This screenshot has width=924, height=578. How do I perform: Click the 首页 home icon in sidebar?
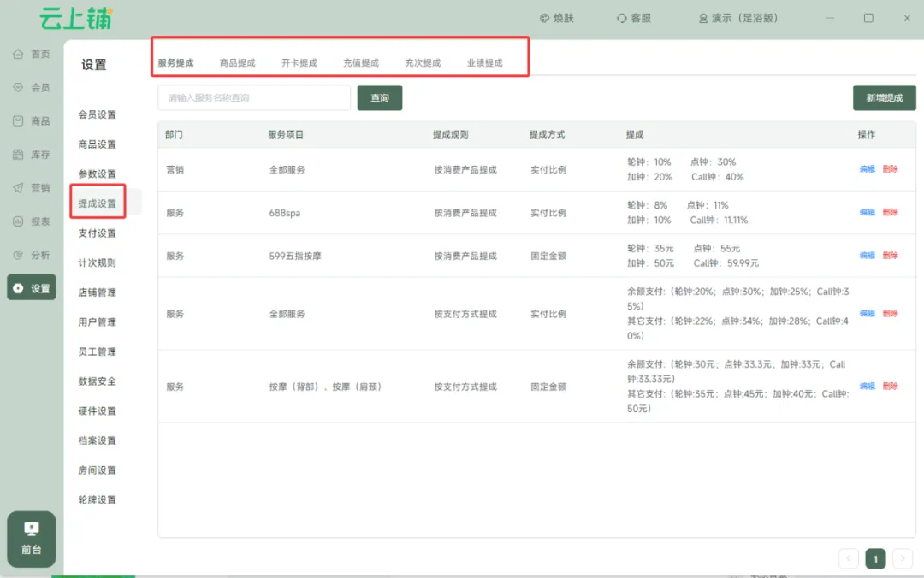point(18,55)
